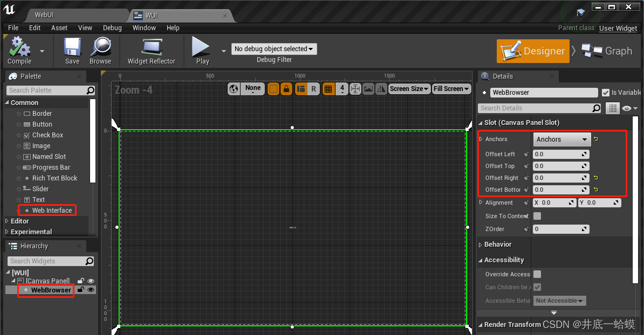Click Offset Left value field
This screenshot has height=335, width=644.
pyautogui.click(x=561, y=154)
